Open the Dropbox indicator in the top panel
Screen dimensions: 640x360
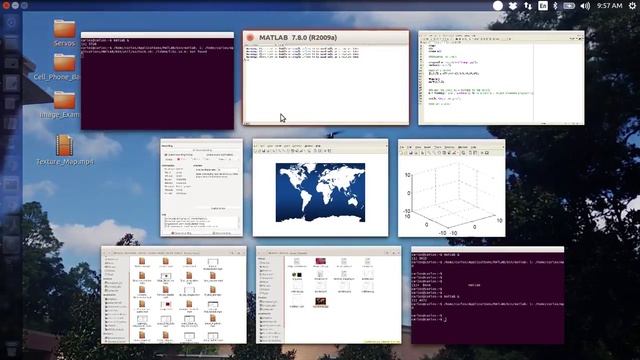[x=513, y=6]
